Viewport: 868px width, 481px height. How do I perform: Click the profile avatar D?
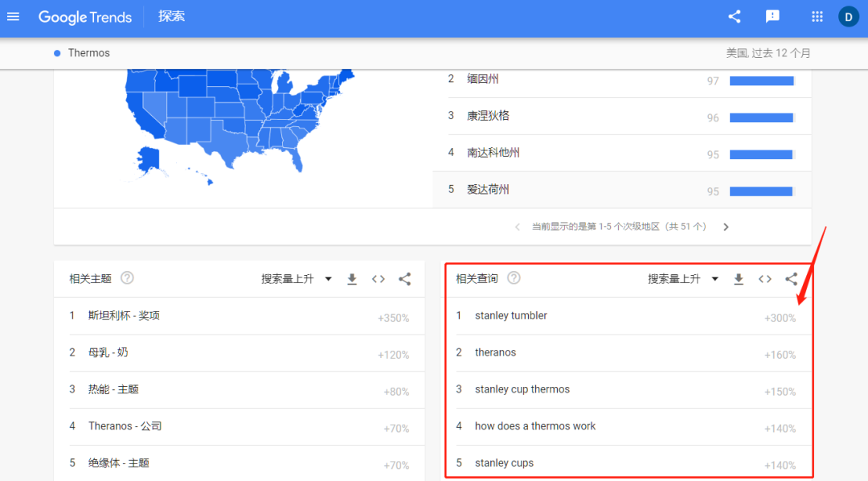coord(848,16)
